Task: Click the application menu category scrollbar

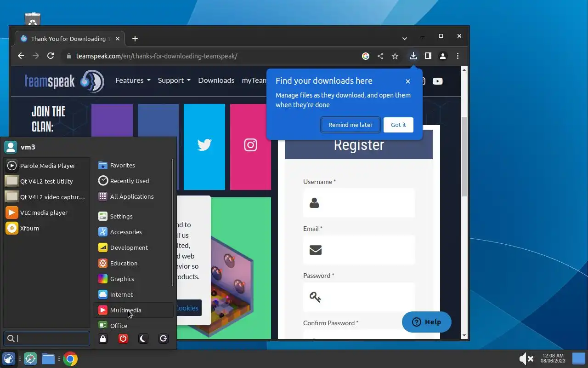Action: pos(173,222)
